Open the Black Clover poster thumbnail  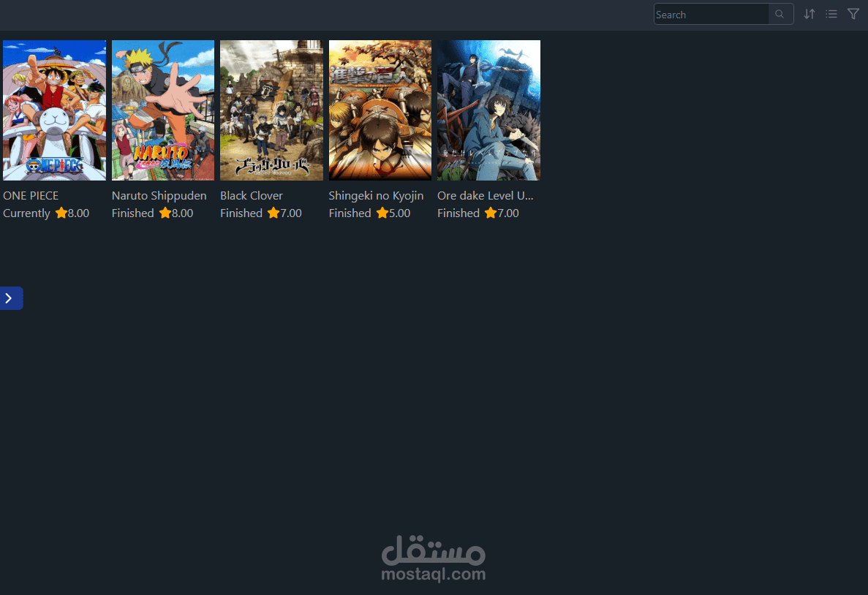tap(271, 110)
